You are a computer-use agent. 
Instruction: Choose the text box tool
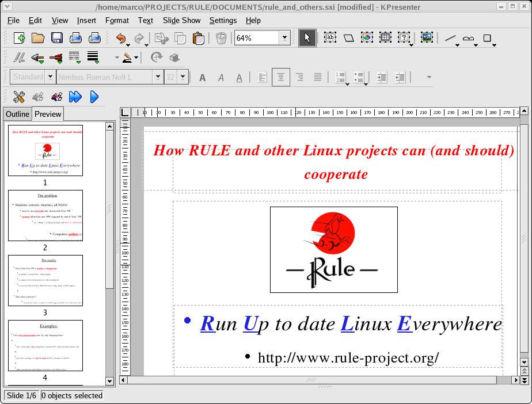click(x=330, y=37)
